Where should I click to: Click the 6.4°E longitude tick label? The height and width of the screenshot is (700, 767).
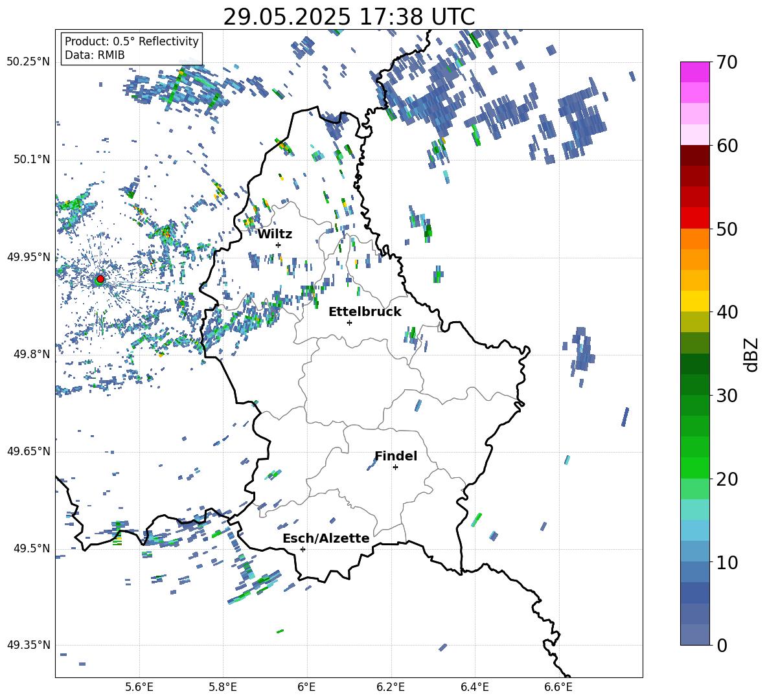(x=474, y=687)
